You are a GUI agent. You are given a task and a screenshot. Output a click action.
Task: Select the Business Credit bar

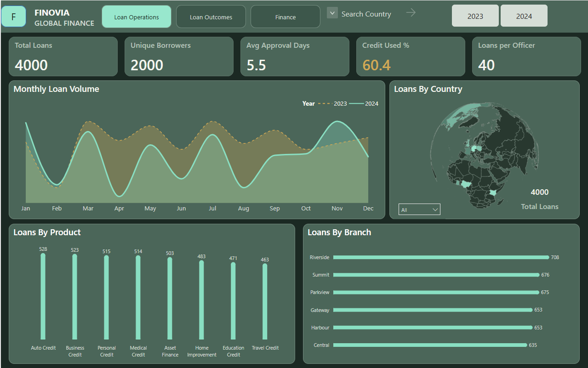tap(75, 297)
